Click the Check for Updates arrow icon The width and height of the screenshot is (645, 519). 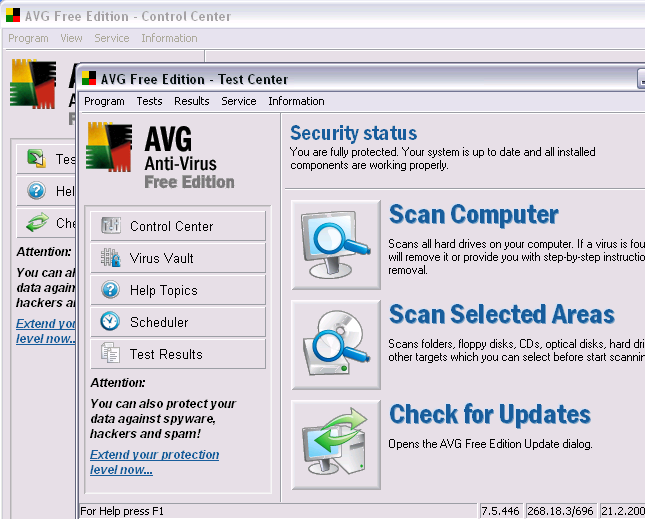click(336, 444)
